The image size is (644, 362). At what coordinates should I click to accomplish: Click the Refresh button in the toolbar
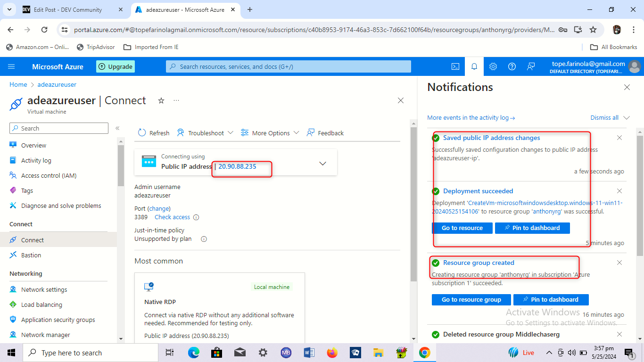point(154,133)
